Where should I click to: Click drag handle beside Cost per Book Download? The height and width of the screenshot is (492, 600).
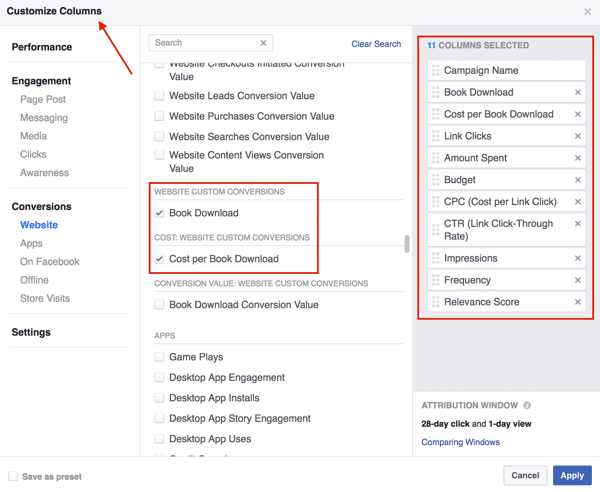(435, 114)
